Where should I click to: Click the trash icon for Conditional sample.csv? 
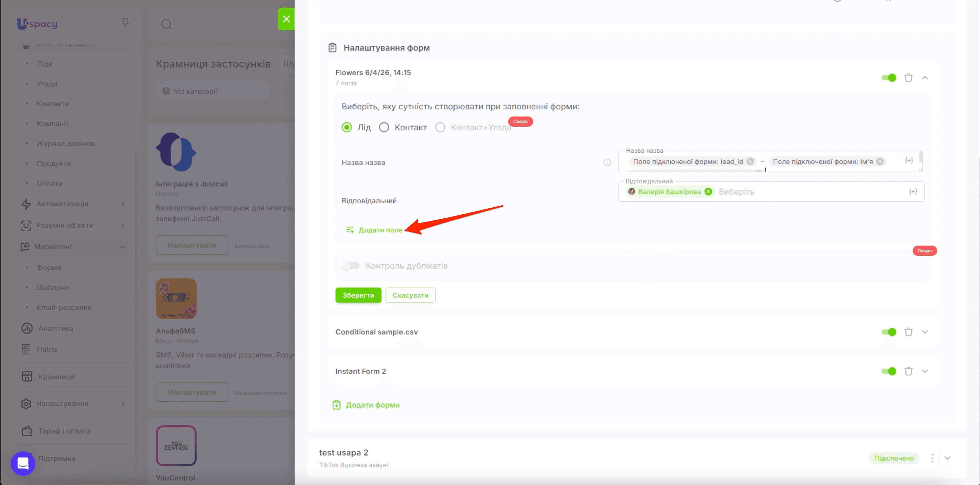909,332
